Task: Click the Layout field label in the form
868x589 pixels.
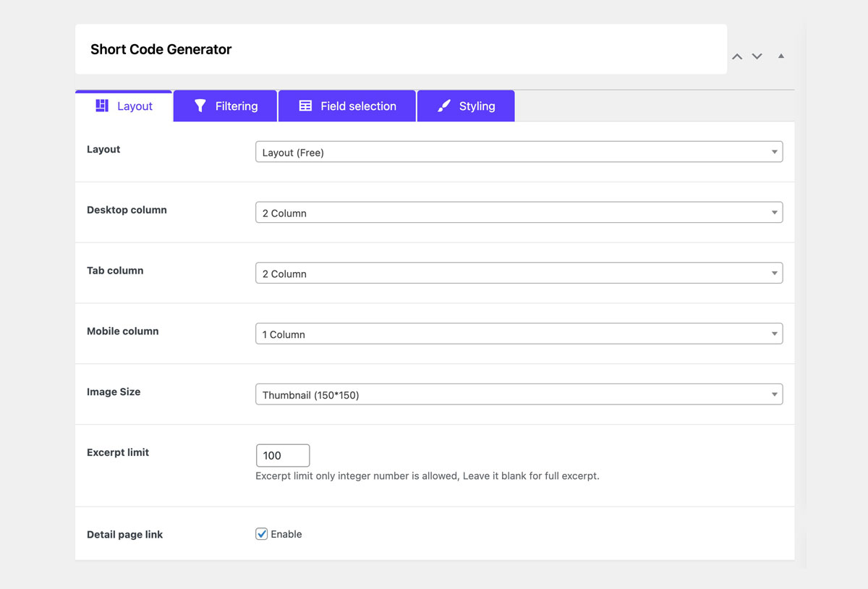Action: pyautogui.click(x=103, y=149)
